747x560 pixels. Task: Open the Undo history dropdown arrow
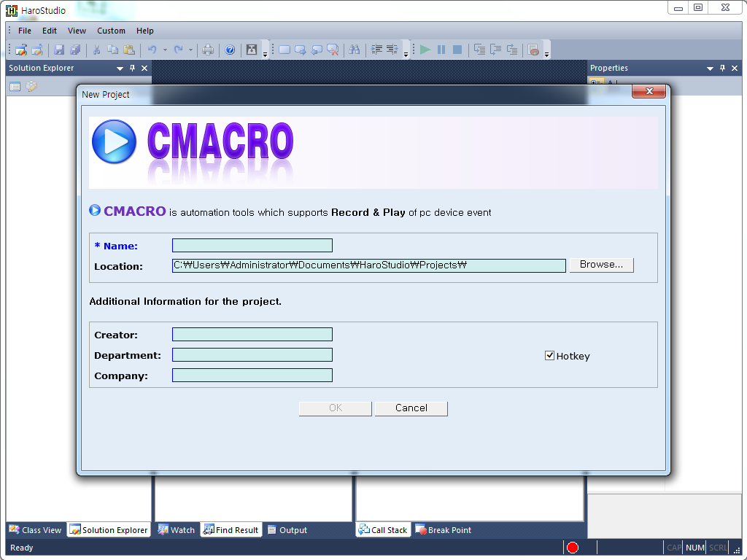[165, 50]
